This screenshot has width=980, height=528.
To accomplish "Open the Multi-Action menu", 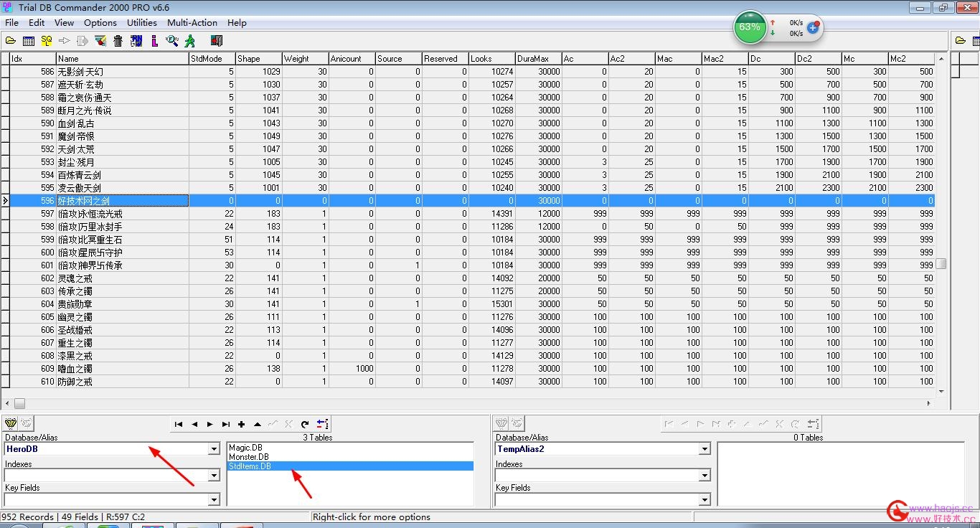I will coord(192,23).
